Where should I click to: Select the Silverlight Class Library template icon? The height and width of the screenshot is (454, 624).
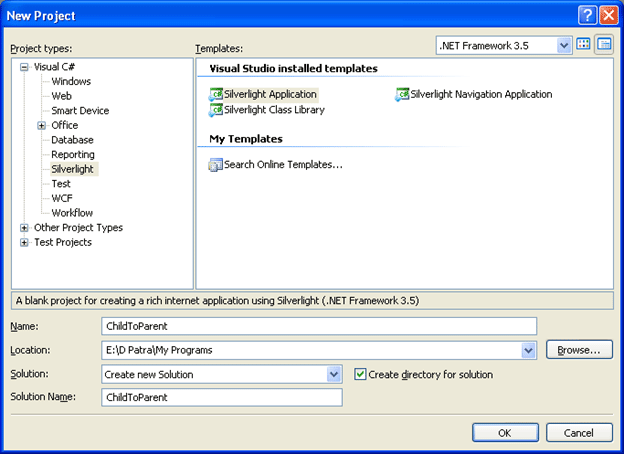pos(216,110)
